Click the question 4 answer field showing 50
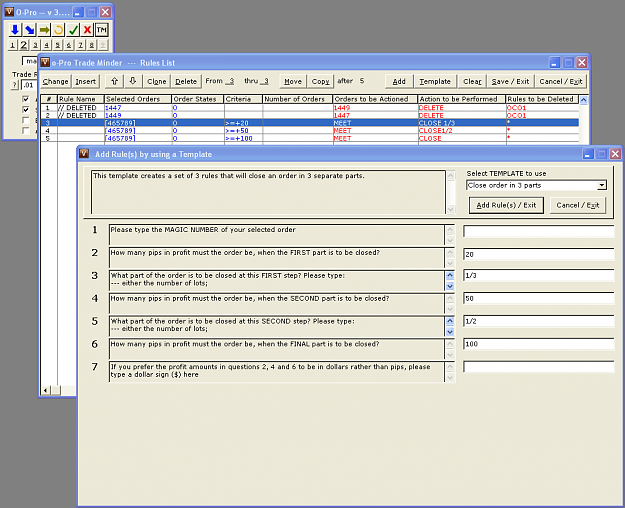The height and width of the screenshot is (508, 625). [539, 298]
